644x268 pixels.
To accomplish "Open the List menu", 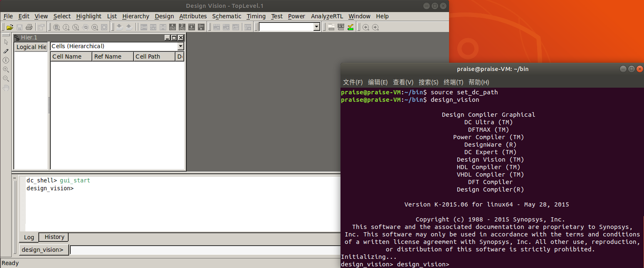I will (112, 16).
